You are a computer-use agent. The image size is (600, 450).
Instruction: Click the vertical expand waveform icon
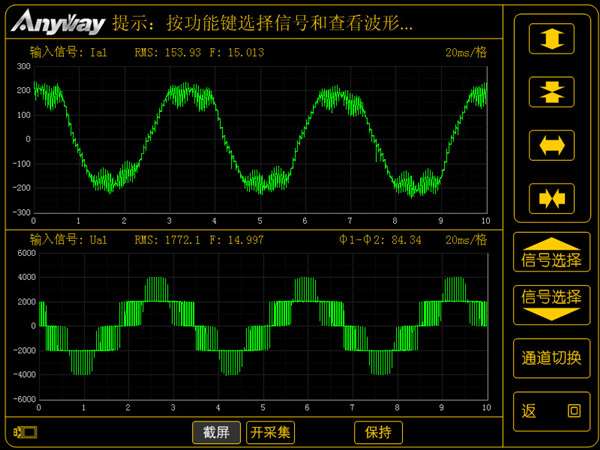[551, 38]
